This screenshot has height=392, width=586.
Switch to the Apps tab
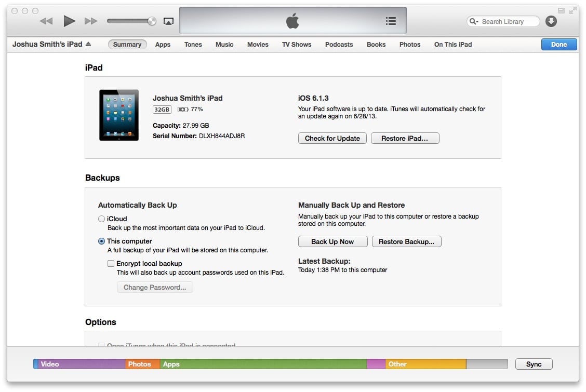(163, 45)
